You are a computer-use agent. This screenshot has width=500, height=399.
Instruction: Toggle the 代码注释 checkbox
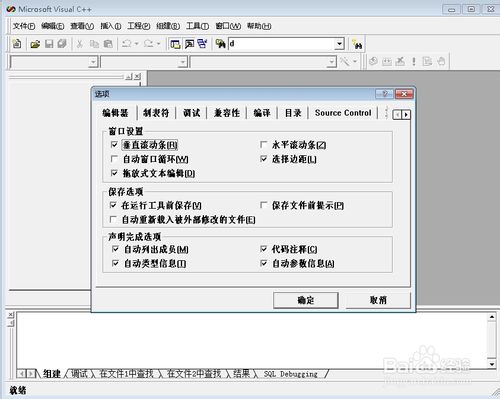[263, 249]
